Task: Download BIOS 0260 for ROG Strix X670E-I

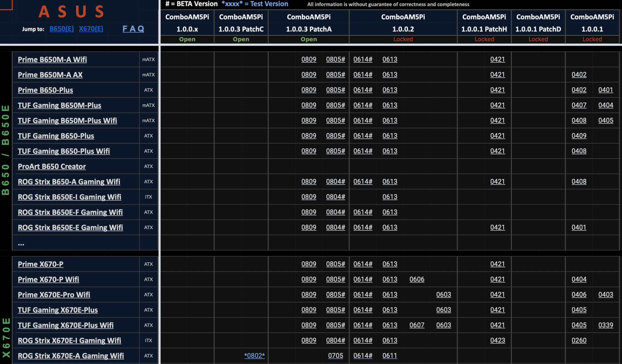Action: coord(579,340)
